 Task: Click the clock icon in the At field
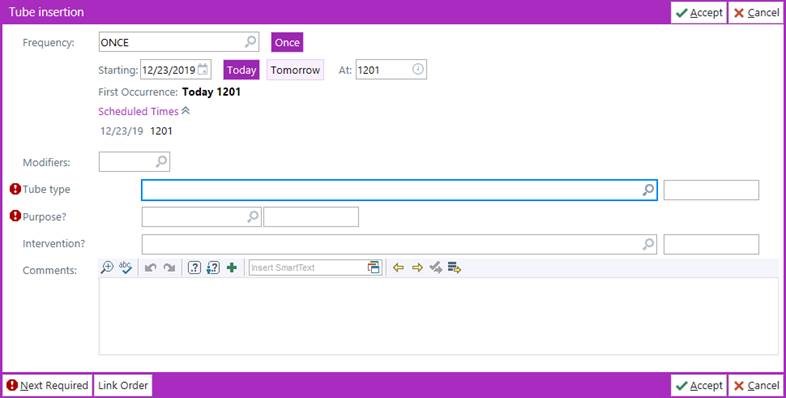tap(418, 69)
